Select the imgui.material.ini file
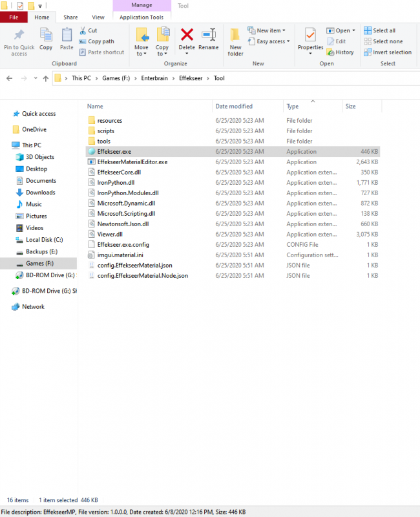The width and height of the screenshot is (420, 517). [x=233, y=255]
